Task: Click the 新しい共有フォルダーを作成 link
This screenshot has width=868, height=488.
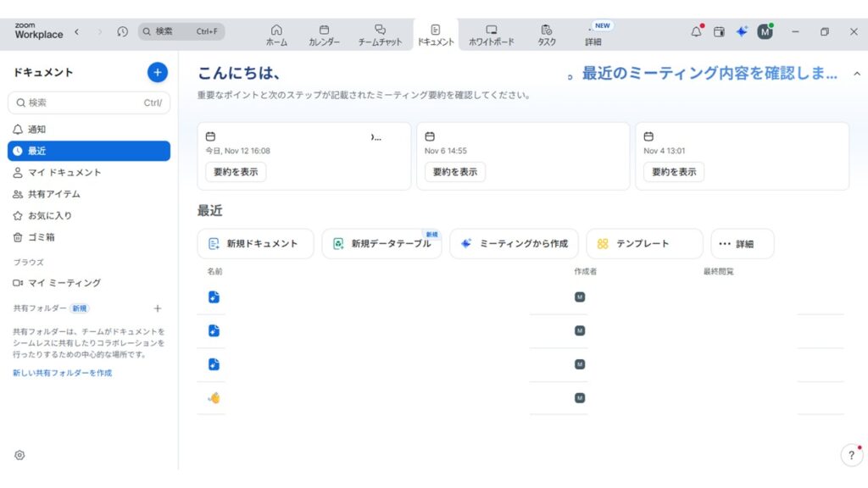Action: click(x=62, y=373)
